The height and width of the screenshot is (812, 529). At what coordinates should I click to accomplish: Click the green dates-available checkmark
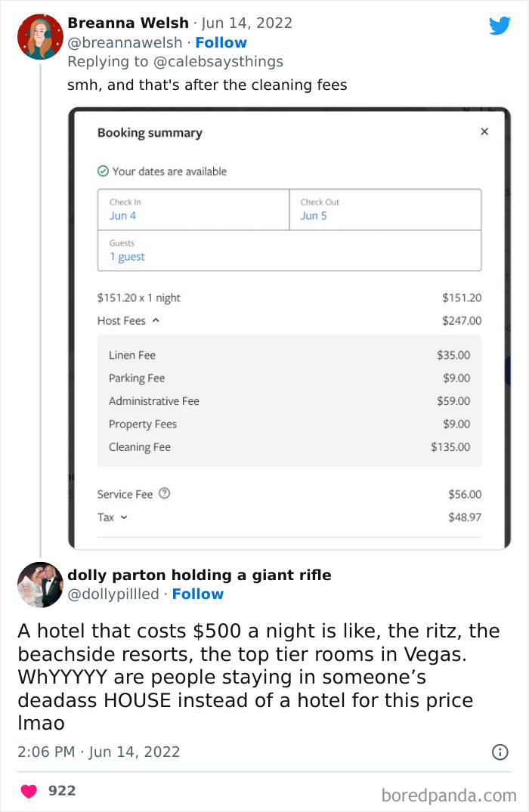coord(104,171)
